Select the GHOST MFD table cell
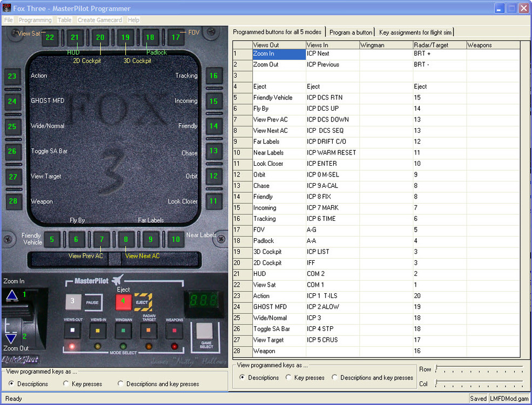Viewport: 532px width, 405px height. click(x=279, y=307)
